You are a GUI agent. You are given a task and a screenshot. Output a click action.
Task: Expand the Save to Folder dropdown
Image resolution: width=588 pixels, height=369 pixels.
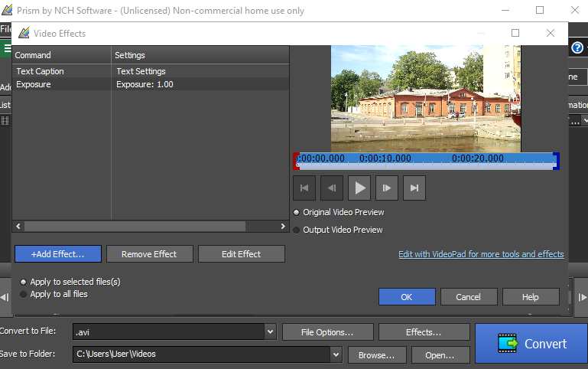click(x=336, y=354)
